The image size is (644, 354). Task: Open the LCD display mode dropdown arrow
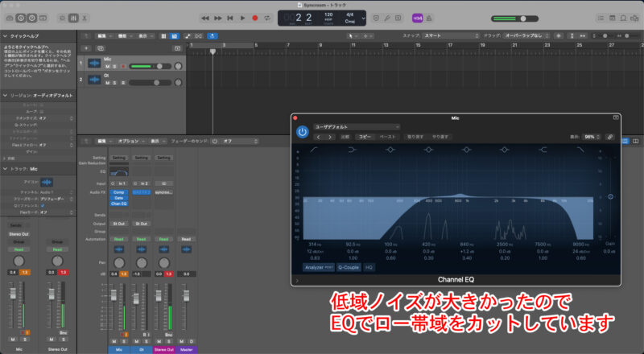coord(363,18)
